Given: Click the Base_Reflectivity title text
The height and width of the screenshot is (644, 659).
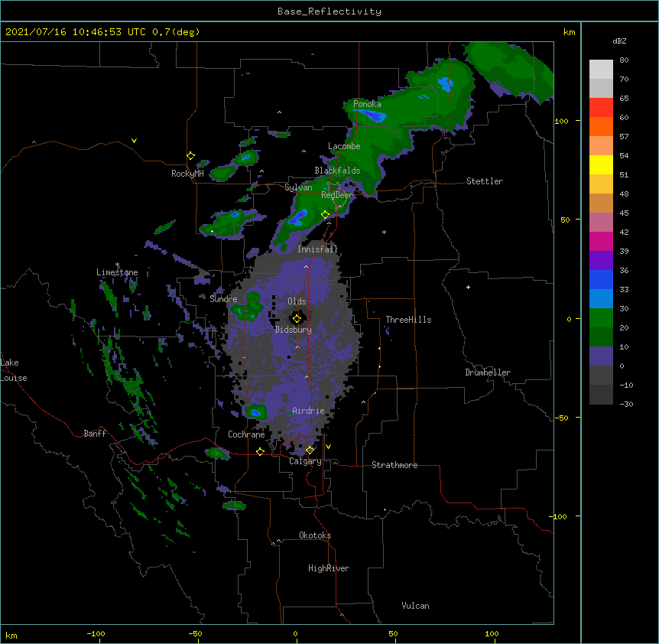Looking at the screenshot, I should coord(329,11).
